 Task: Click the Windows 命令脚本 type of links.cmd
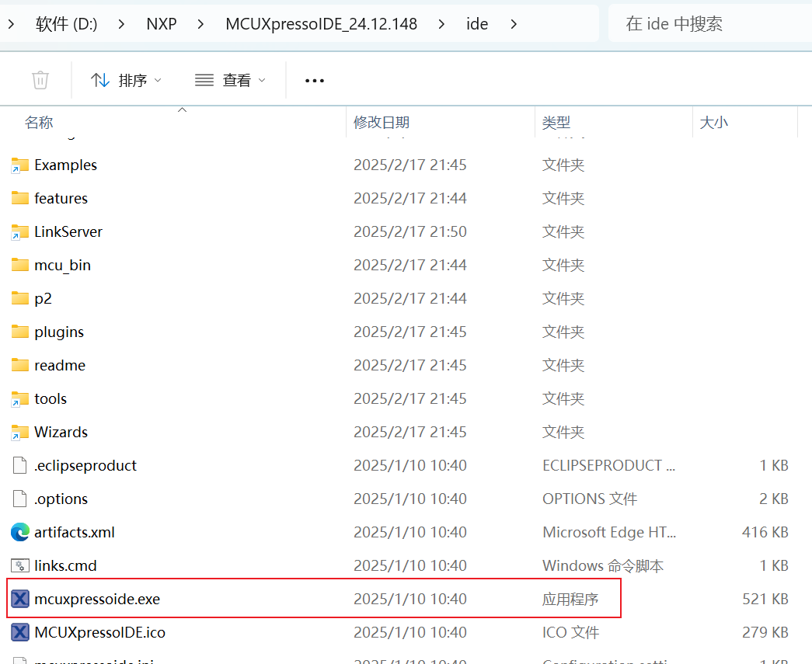(603, 565)
